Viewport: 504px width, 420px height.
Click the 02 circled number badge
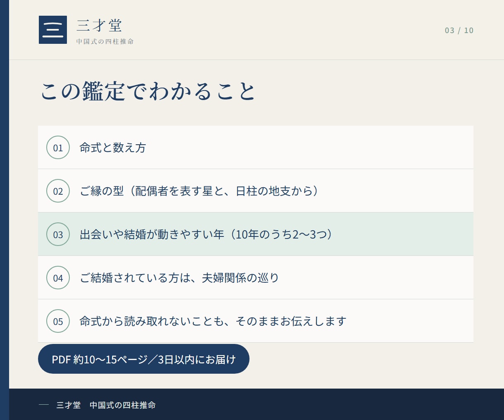point(58,191)
